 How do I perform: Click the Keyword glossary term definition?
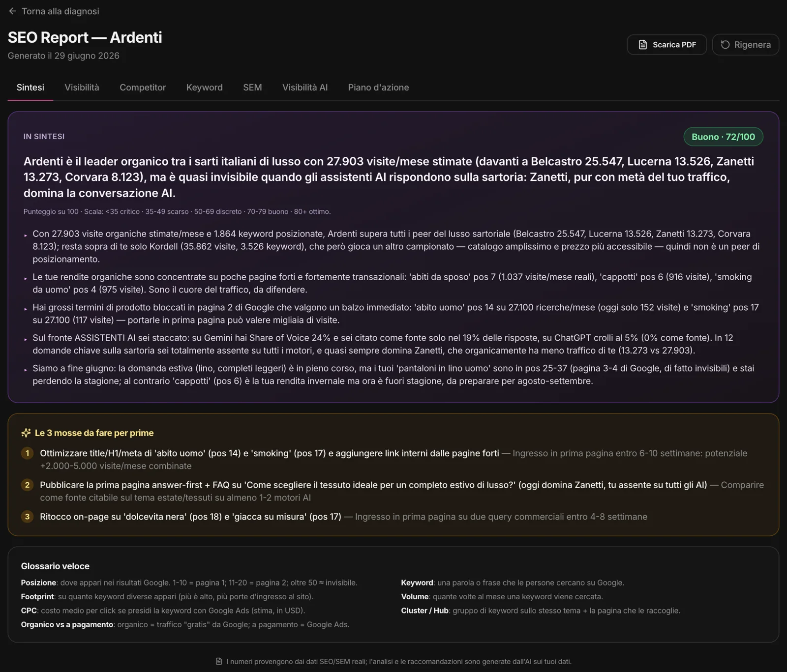tap(513, 583)
